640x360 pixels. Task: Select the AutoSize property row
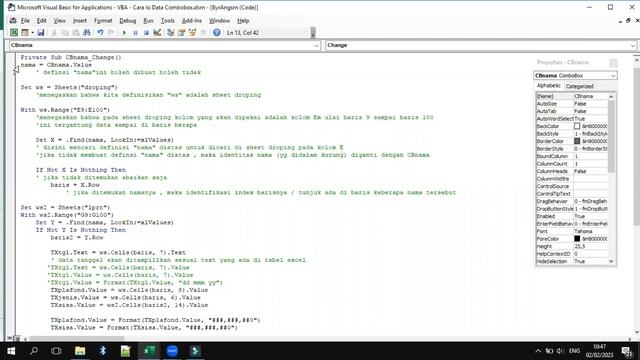tap(572, 104)
